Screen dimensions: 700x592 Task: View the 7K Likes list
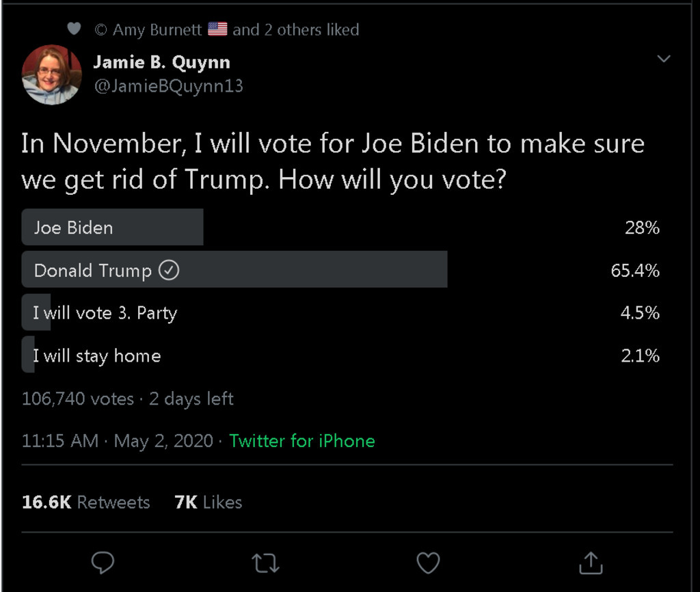pos(208,502)
